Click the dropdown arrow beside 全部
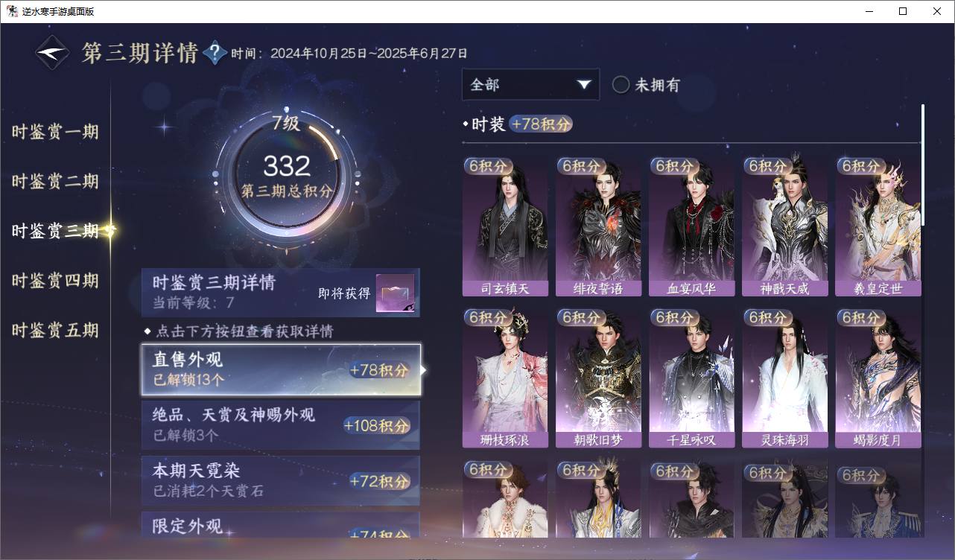 tap(584, 85)
